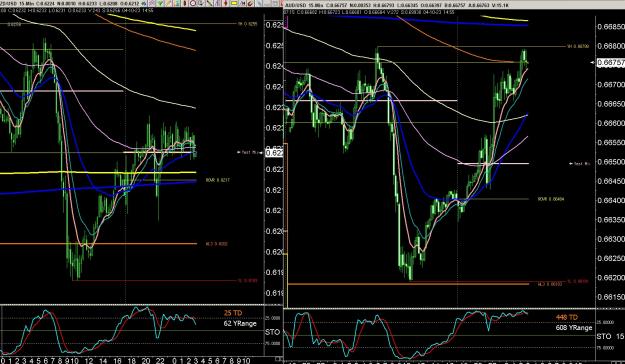Click the blue M toolbar icon
625x364 pixels.
(x=242, y=3)
